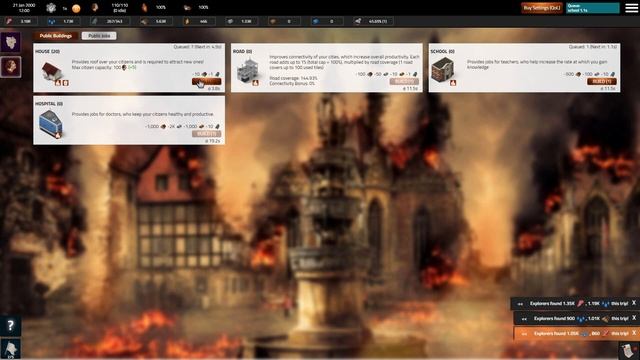Dismiss the middle Explorers found notification

(634, 318)
